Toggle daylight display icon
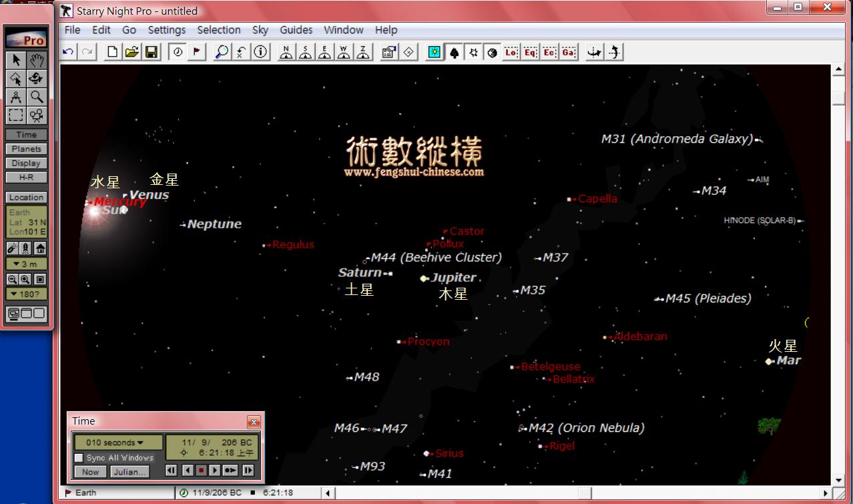The height and width of the screenshot is (504, 853). tap(435, 52)
